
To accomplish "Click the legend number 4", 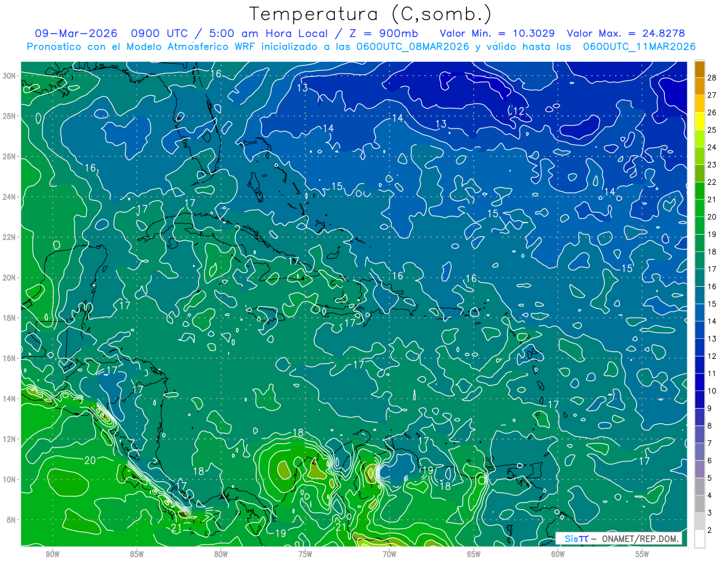I will [710, 496].
